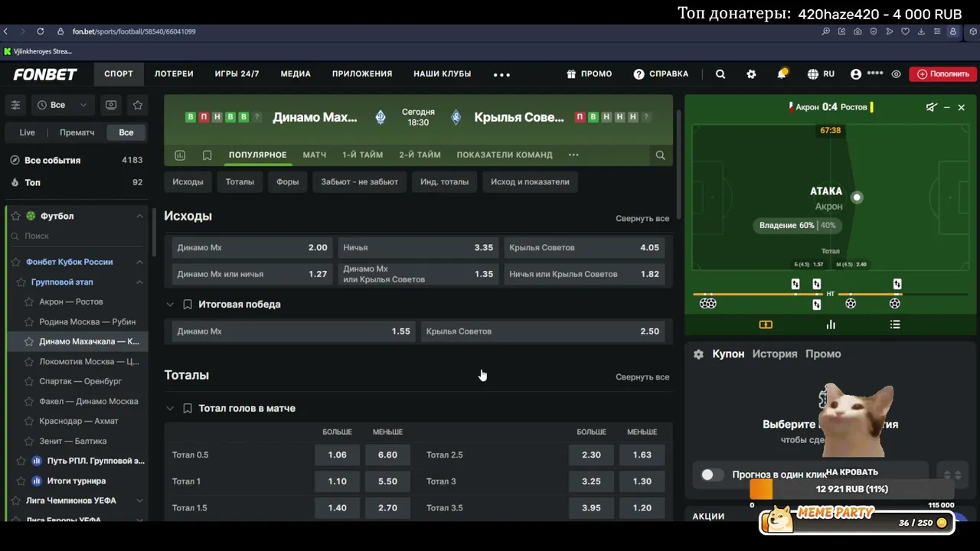Open sidebar filter settings icon

[15, 105]
